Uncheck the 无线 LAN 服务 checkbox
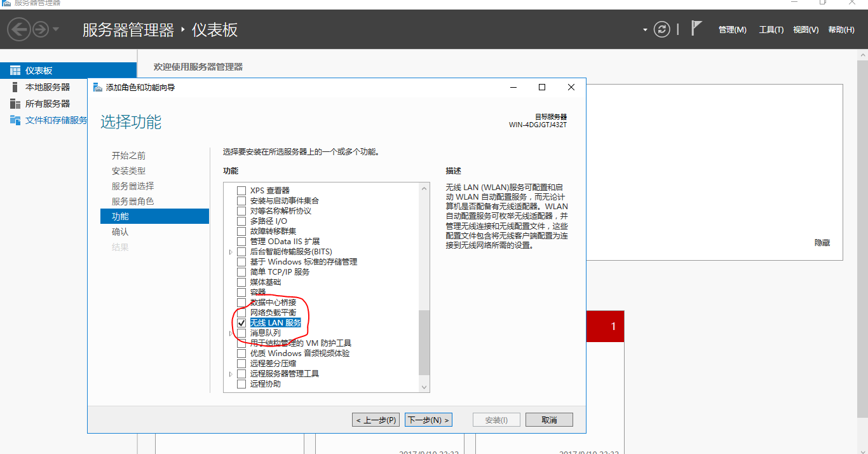Viewport: 868px width, 454px height. point(241,323)
